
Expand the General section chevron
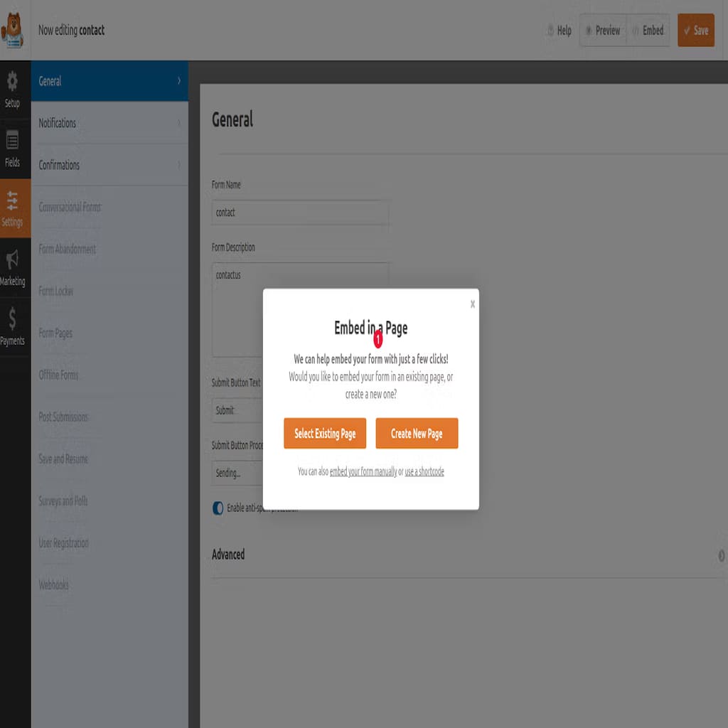tap(179, 81)
